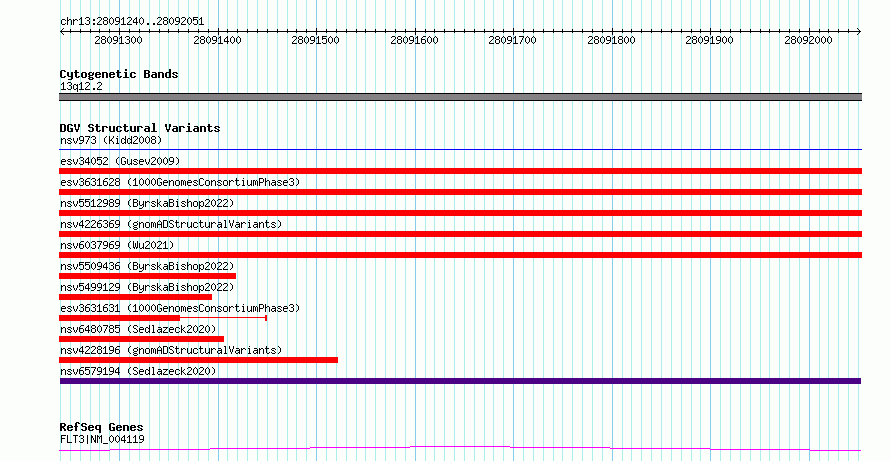Click the nsv973 (Kidd2008) label

111,140
